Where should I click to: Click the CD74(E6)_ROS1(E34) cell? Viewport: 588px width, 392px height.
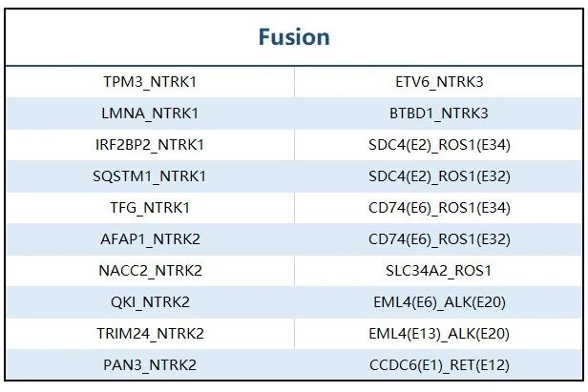439,208
